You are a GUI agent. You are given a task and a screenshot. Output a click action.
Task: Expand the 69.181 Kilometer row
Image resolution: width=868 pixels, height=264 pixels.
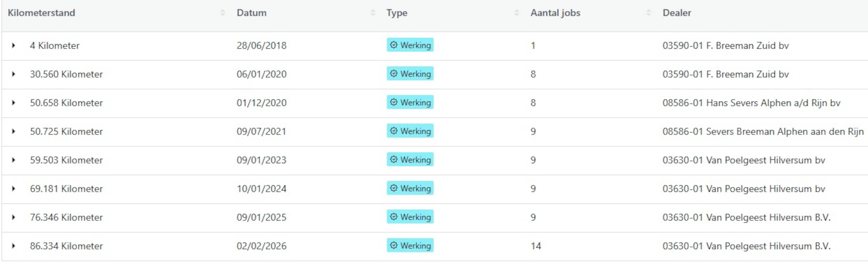[x=13, y=188]
